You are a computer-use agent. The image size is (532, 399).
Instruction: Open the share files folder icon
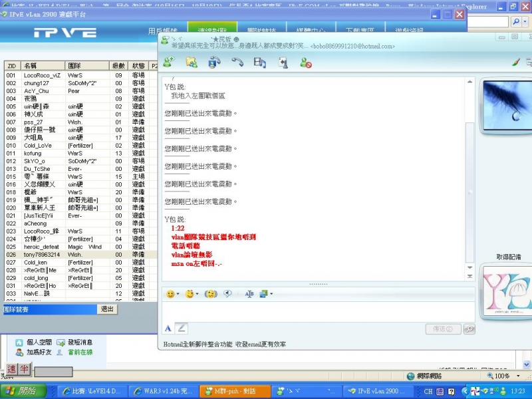[192, 62]
